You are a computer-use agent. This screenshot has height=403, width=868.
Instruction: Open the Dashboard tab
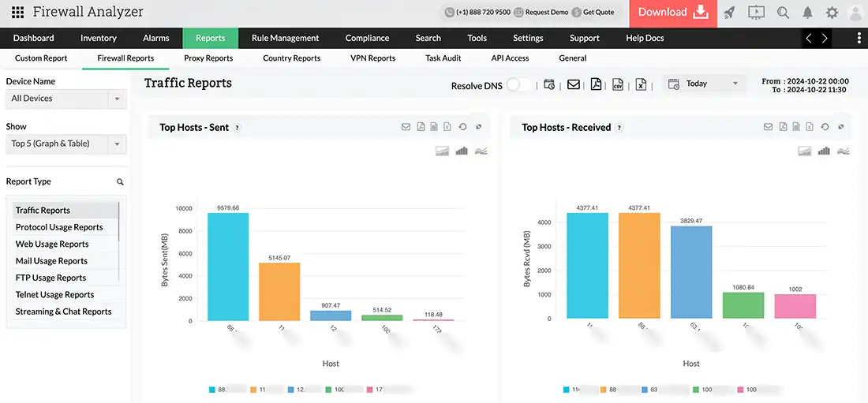[x=33, y=38]
